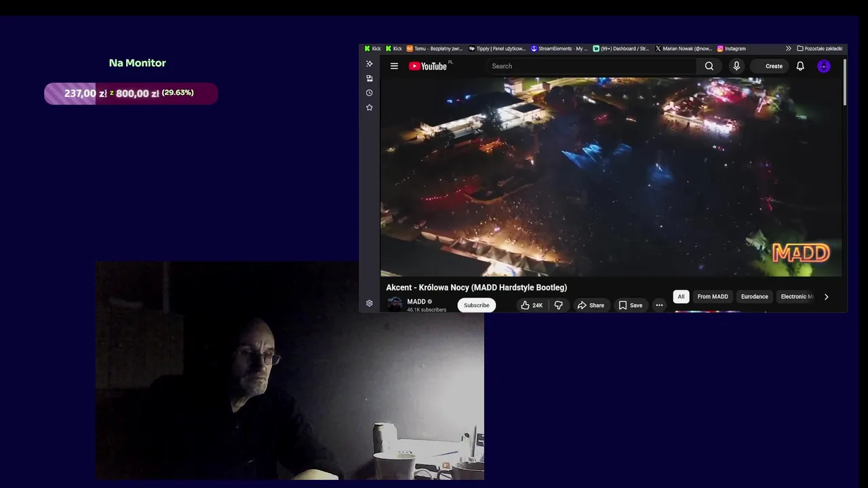Save the video to a playlist

[630, 305]
